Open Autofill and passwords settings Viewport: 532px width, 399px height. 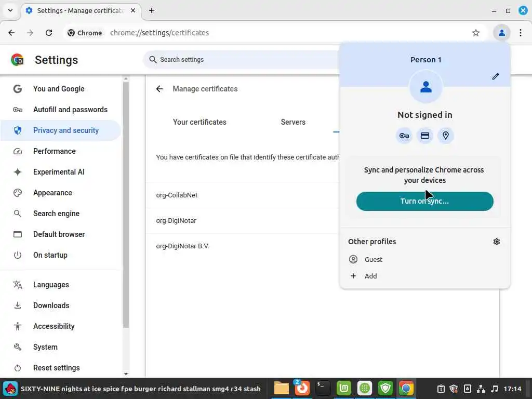[60, 110]
